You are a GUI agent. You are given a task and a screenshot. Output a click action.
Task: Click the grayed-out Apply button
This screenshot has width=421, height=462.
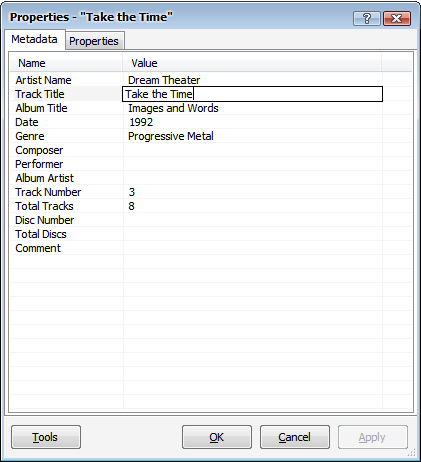[x=373, y=437]
